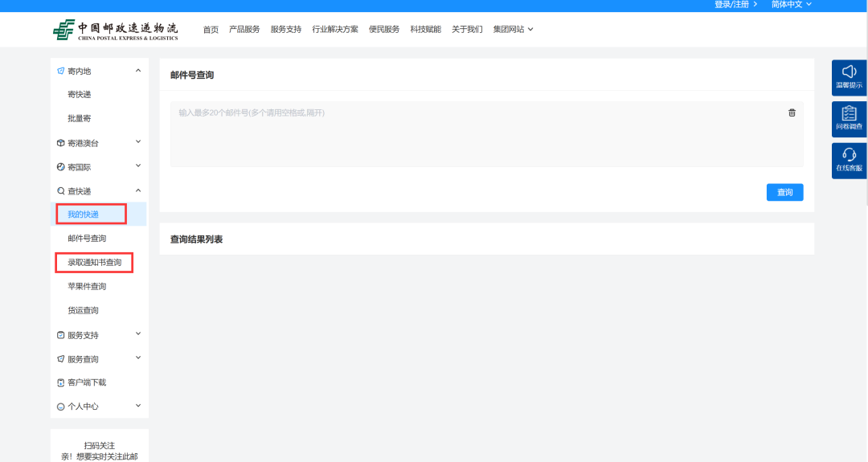The height and width of the screenshot is (462, 868).
Task: Select 录取通知书查询 in the sidebar
Action: point(95,262)
